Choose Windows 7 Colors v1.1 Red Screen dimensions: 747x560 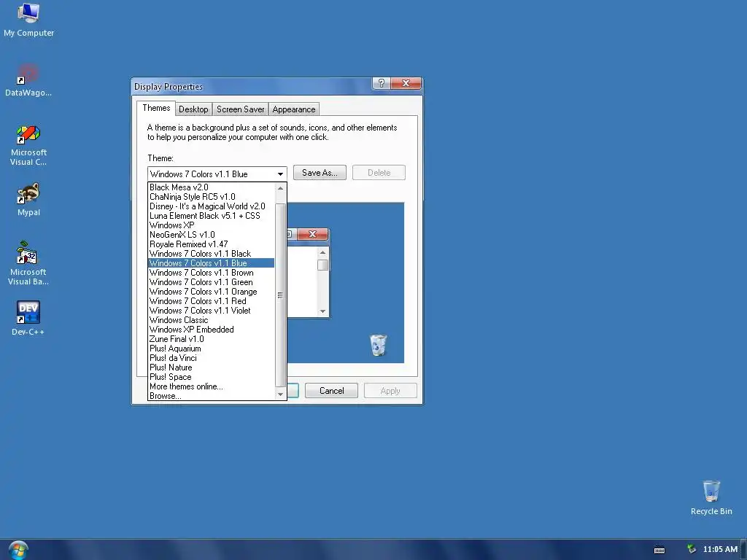(x=211, y=301)
